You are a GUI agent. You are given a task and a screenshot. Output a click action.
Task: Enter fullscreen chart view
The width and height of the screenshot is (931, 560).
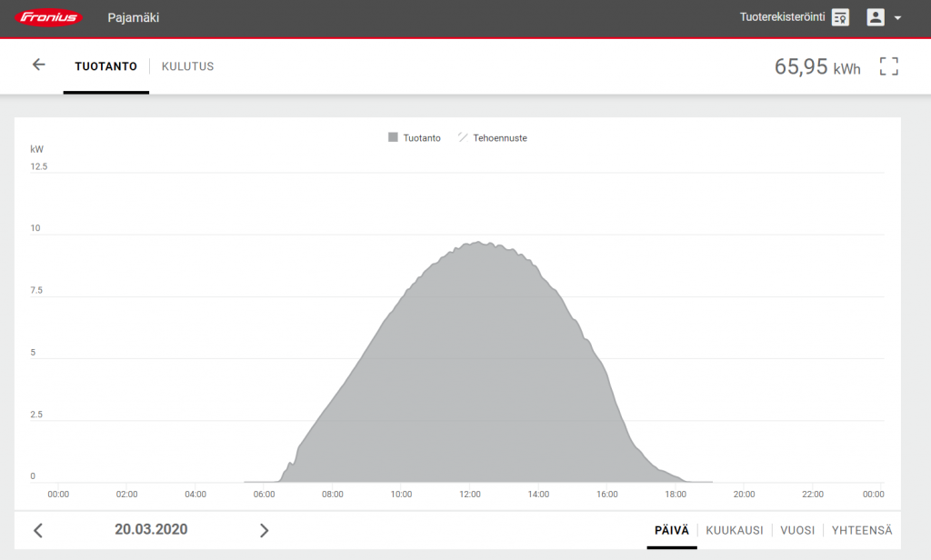coord(888,66)
